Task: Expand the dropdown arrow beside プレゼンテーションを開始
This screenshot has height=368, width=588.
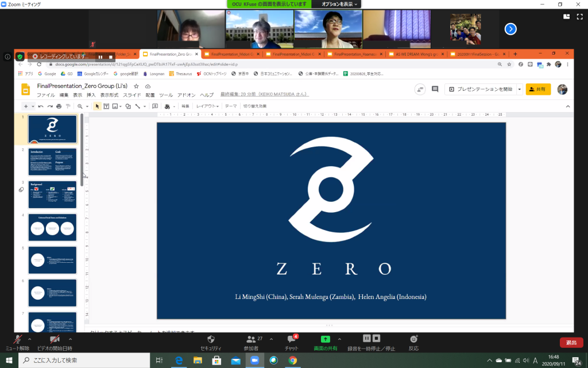Action: (x=519, y=89)
